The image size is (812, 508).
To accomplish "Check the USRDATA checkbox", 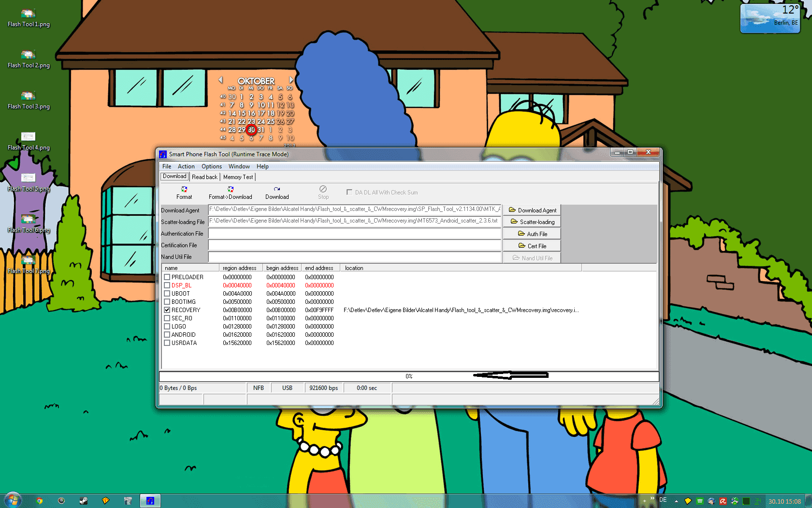I will (x=167, y=343).
